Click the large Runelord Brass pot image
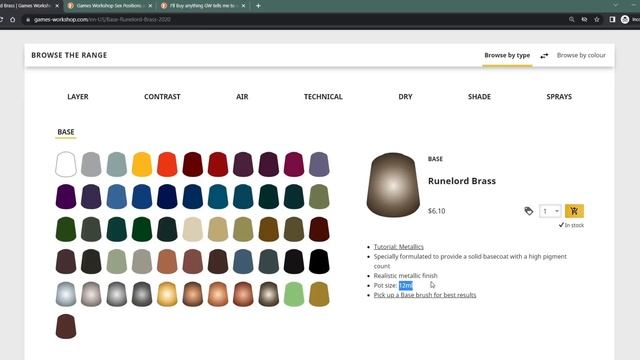This screenshot has height=360, width=640. coord(393,184)
